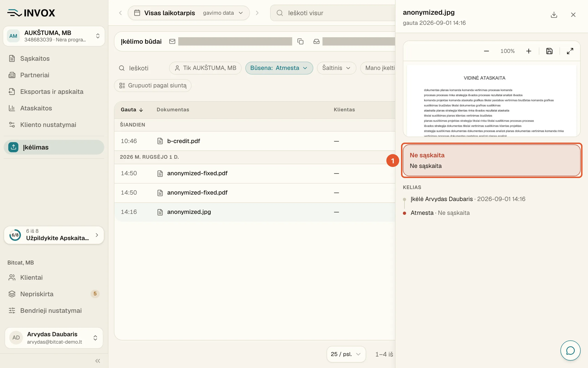Go to next time period

click(x=257, y=13)
